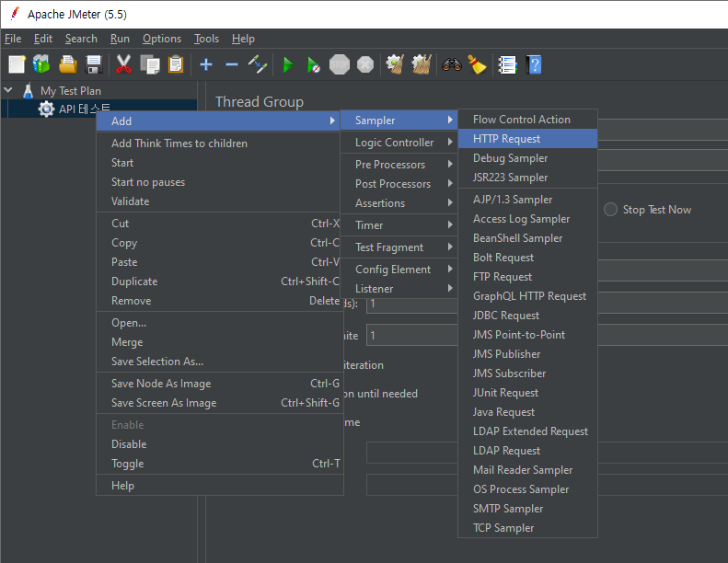The height and width of the screenshot is (563, 728).
Task: Choose TCP Sampler
Action: tap(527, 528)
